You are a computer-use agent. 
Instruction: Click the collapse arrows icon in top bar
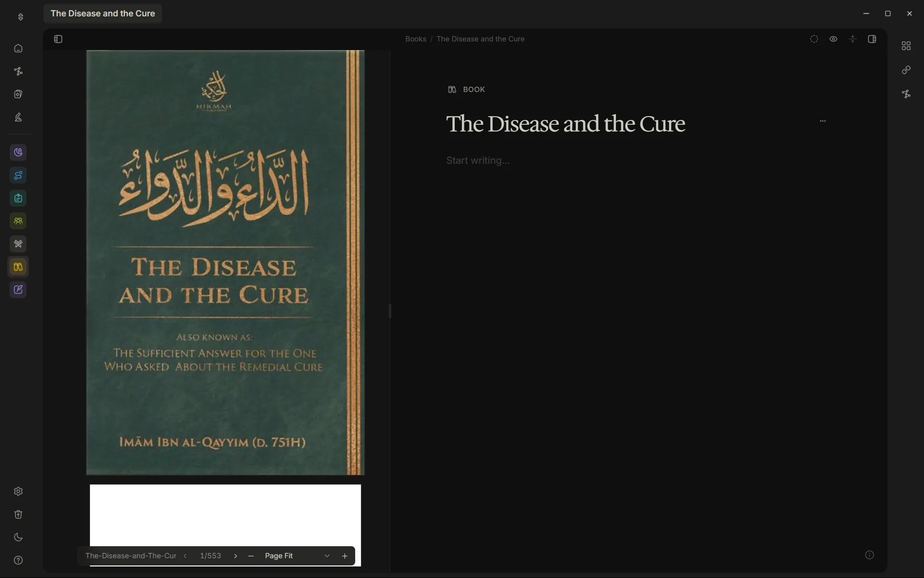(852, 39)
